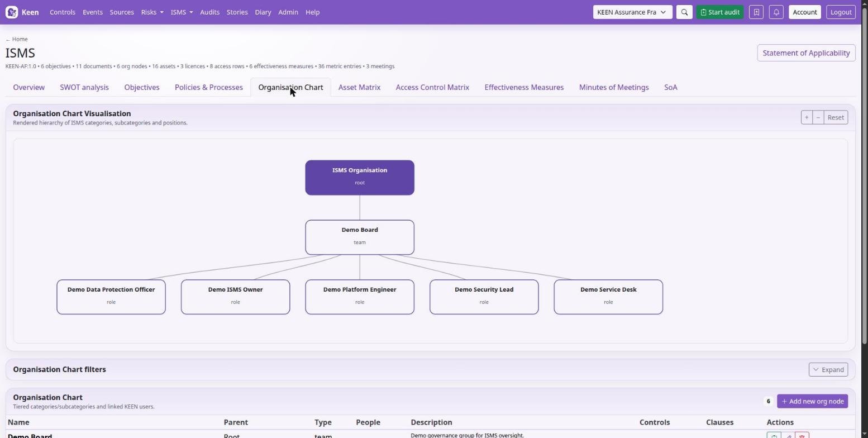Screen dimensions: 868x438
Task: Open the ISMS dropdown in navbar
Action: pyautogui.click(x=182, y=12)
